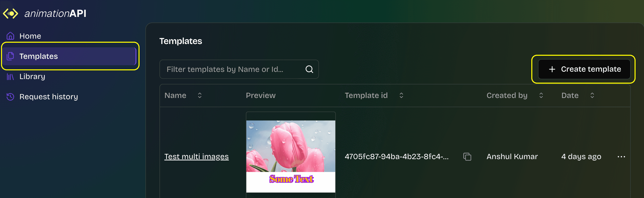Go to Home in the sidebar
The image size is (644, 198).
coord(30,36)
